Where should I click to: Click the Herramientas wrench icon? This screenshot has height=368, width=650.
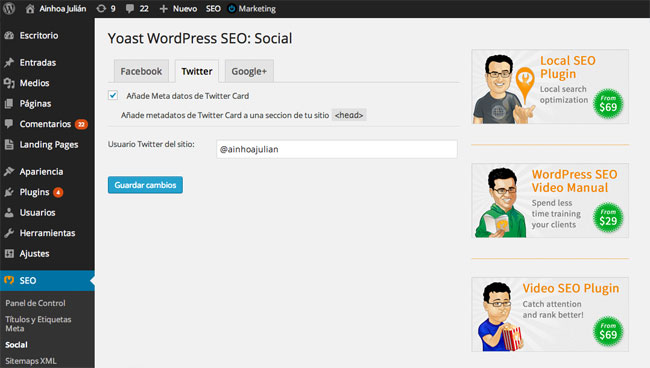pyautogui.click(x=9, y=233)
